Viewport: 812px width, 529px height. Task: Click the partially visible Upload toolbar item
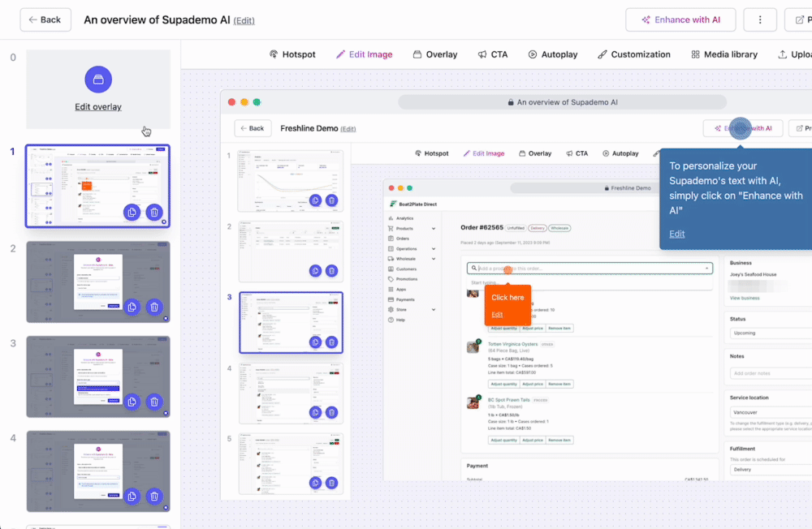pos(795,54)
